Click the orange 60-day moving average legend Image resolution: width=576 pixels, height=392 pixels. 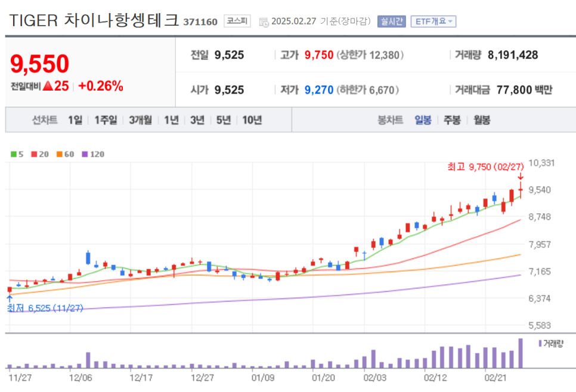tap(66, 154)
